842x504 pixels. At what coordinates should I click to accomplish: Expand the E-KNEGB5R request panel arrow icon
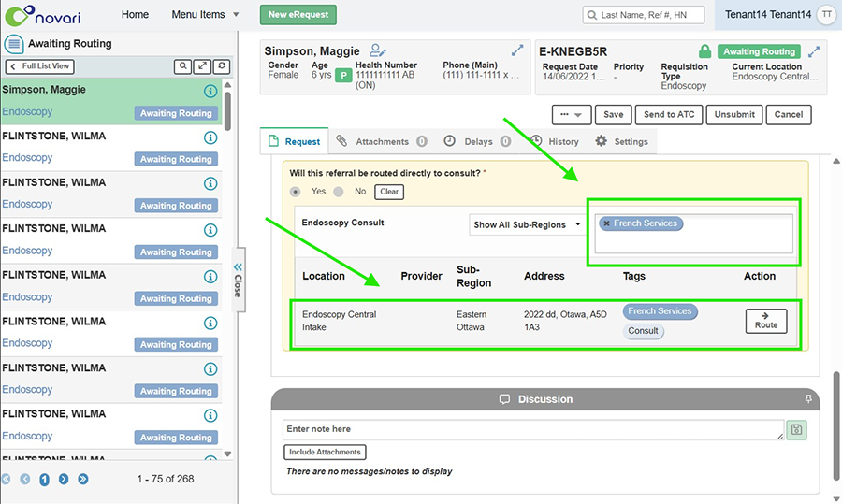tap(814, 51)
